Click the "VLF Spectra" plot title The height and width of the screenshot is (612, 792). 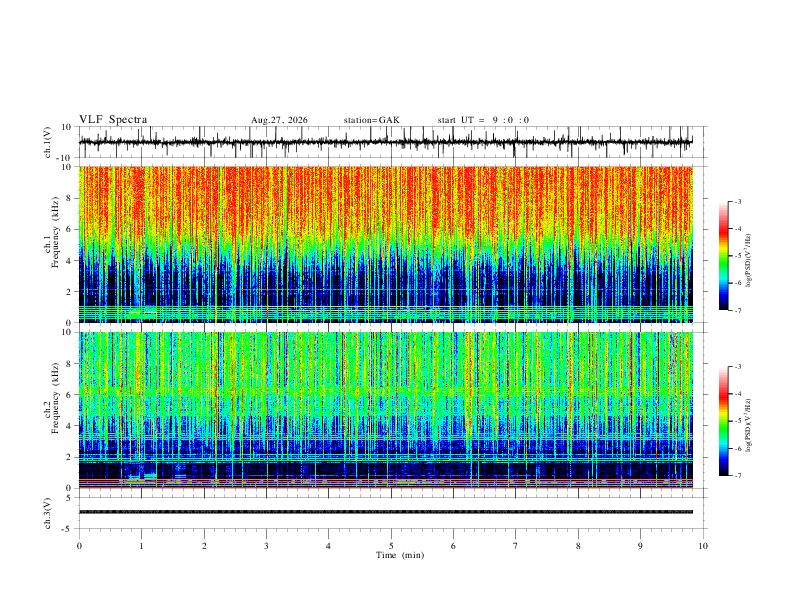[113, 120]
